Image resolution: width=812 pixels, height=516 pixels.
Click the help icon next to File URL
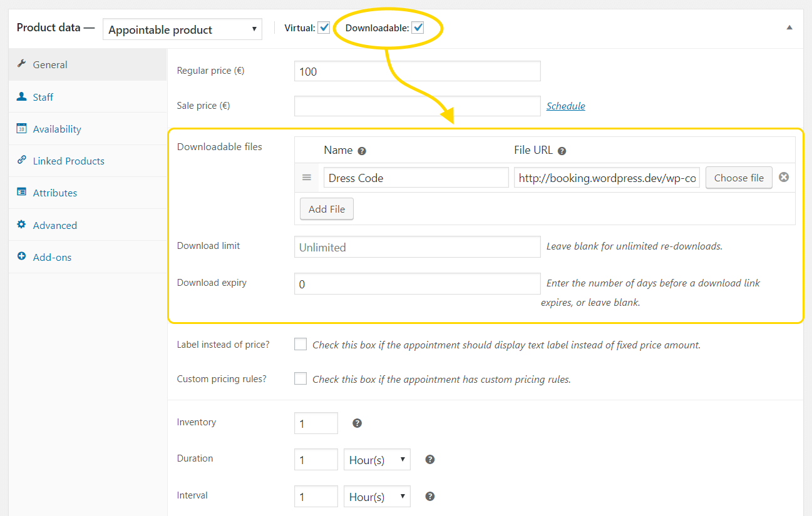point(562,151)
